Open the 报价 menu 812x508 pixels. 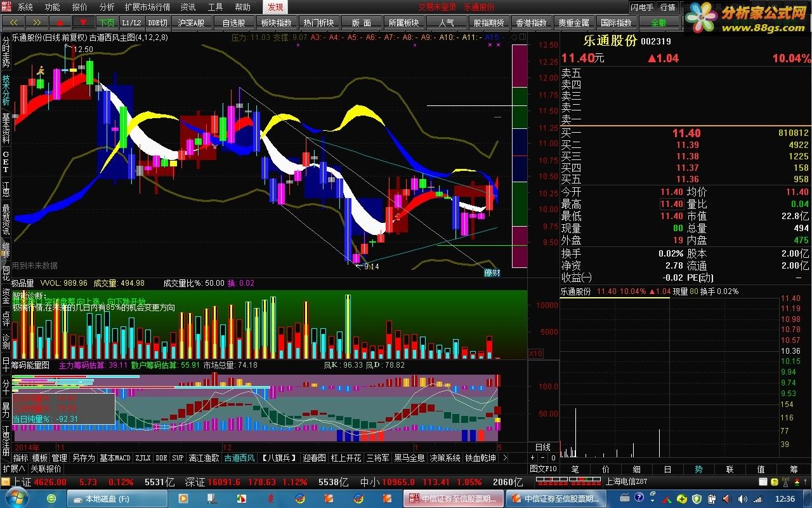point(80,7)
